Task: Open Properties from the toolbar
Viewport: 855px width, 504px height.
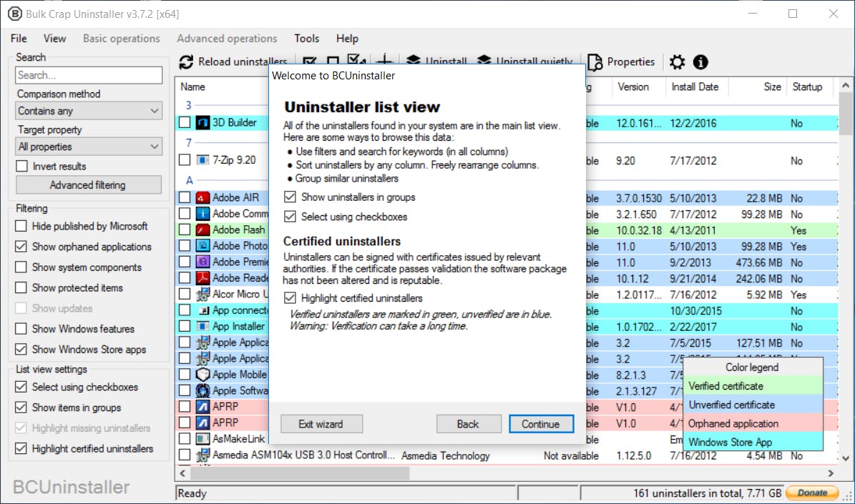Action: coord(621,62)
